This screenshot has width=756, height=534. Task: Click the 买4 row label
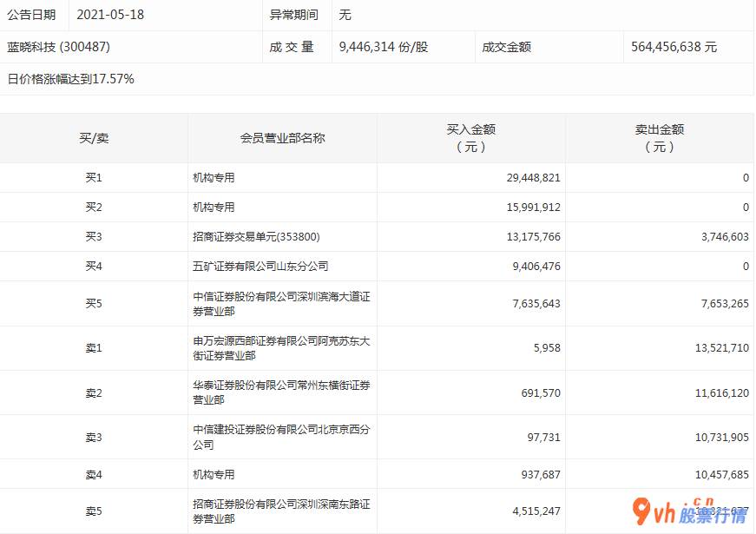pos(94,267)
